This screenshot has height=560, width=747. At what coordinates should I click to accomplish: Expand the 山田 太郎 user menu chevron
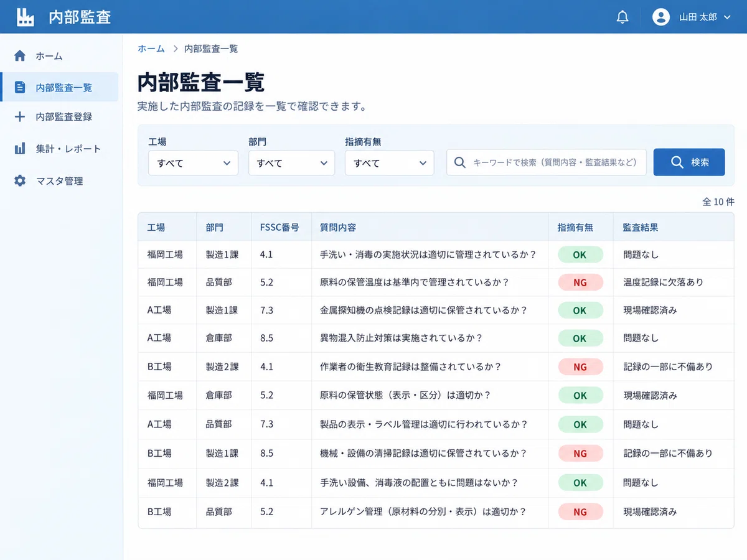pos(727,17)
